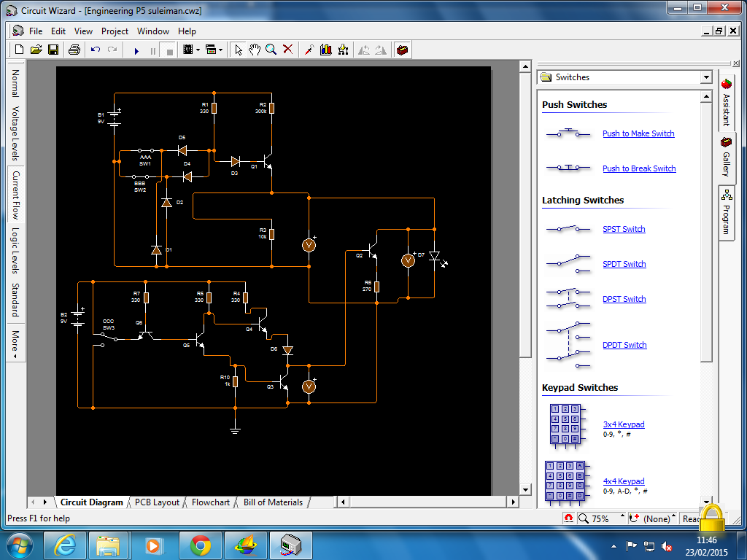Click the PCB chip conversion icon
The image size is (747, 560).
click(188, 50)
